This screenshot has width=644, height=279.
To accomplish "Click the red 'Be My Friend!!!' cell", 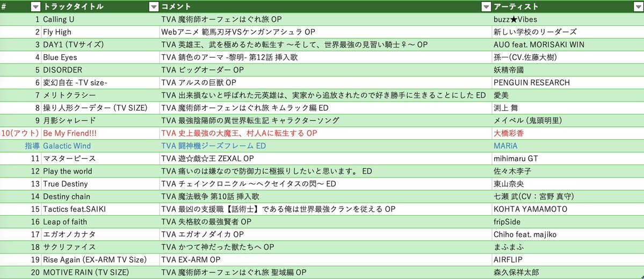I will [x=100, y=133].
